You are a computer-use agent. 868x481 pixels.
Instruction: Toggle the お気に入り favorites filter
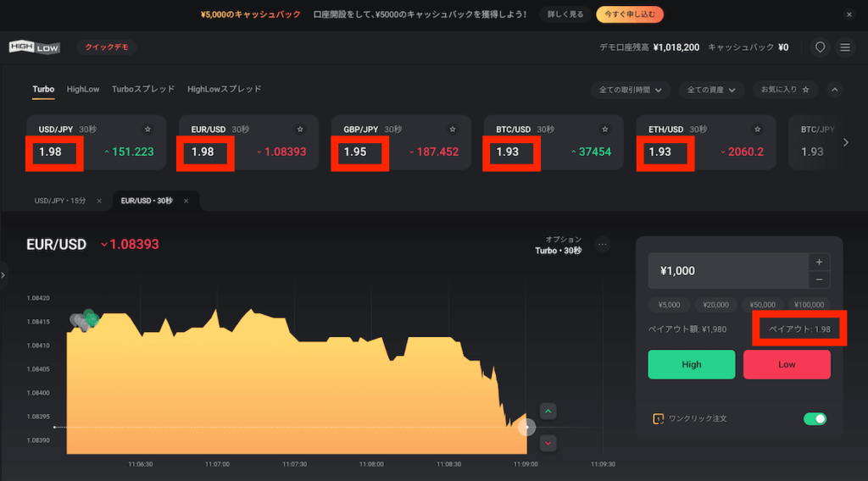tap(784, 89)
